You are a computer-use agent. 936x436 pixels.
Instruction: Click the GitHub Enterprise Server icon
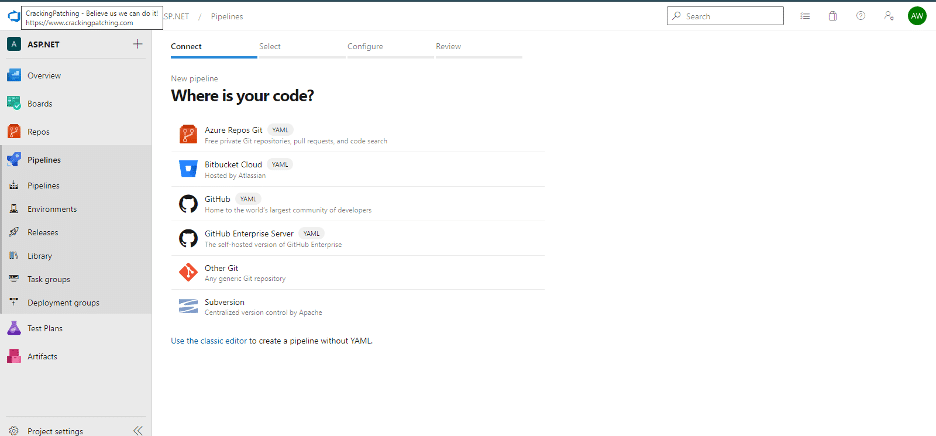tap(188, 238)
